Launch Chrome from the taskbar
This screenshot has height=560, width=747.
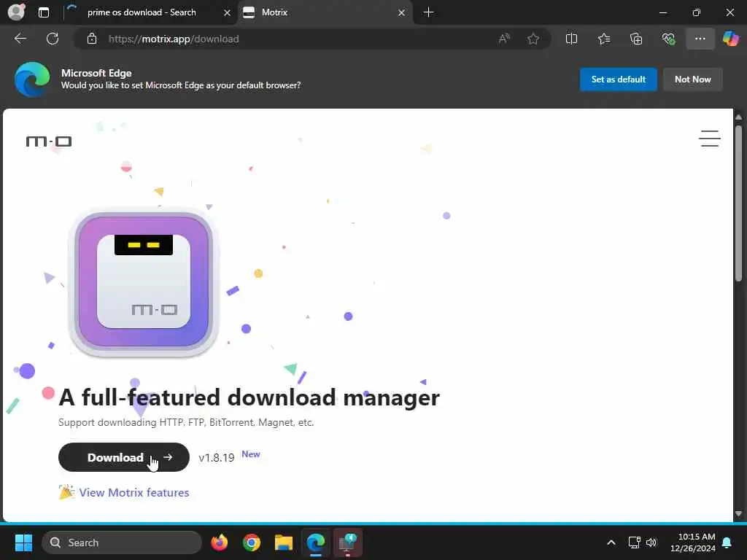[x=252, y=542]
